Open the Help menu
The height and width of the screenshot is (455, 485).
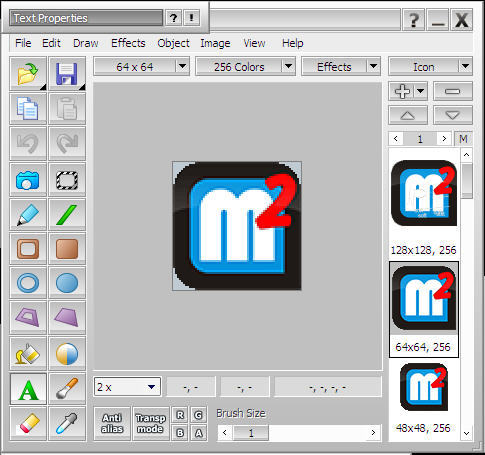pos(293,43)
